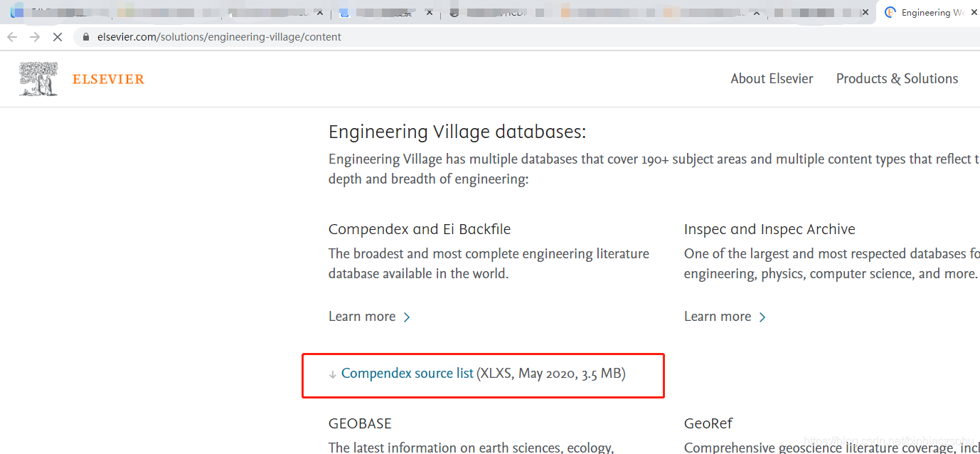Click the Engineering Village tab favicon

pos(890,13)
